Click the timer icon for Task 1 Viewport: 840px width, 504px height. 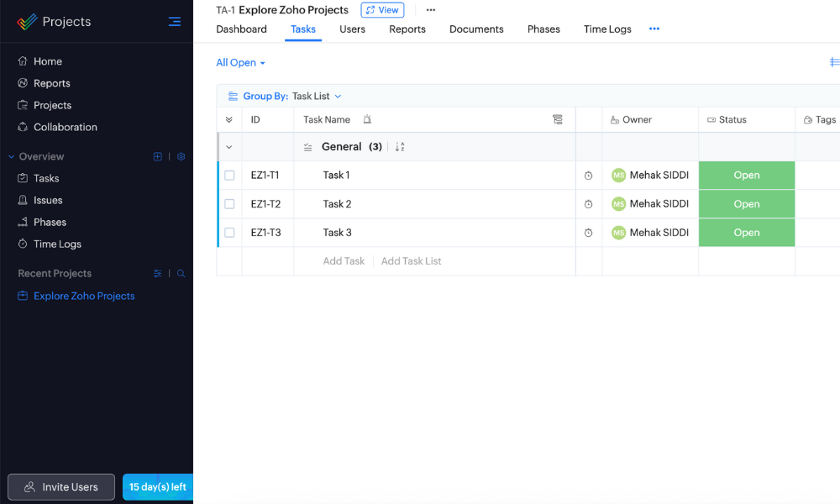588,176
